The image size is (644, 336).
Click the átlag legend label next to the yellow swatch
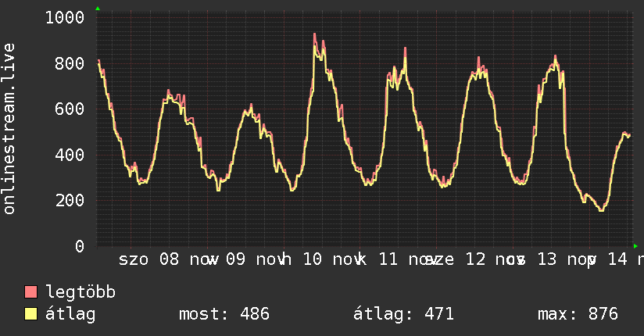(x=70, y=314)
